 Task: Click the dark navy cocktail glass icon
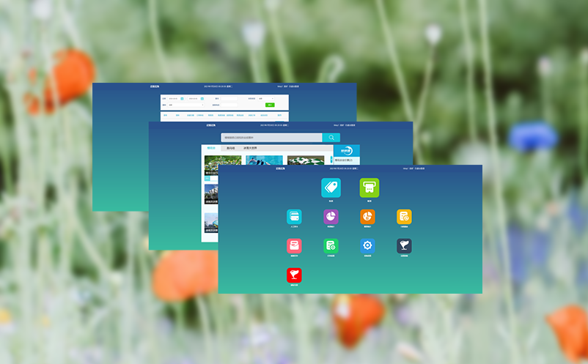[404, 246]
